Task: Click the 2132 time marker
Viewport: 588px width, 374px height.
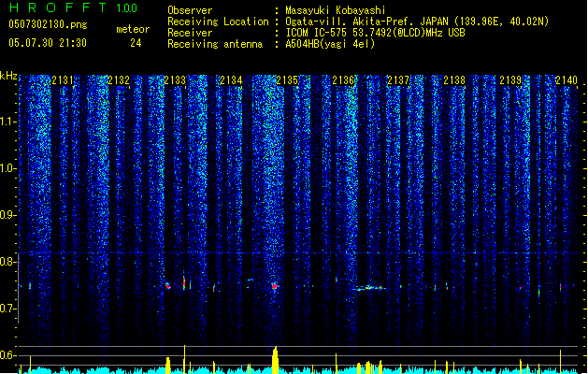Action: [119, 80]
